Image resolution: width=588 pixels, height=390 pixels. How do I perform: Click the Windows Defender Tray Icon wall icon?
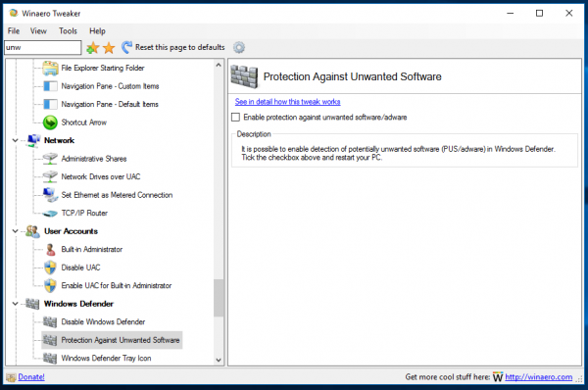point(50,359)
